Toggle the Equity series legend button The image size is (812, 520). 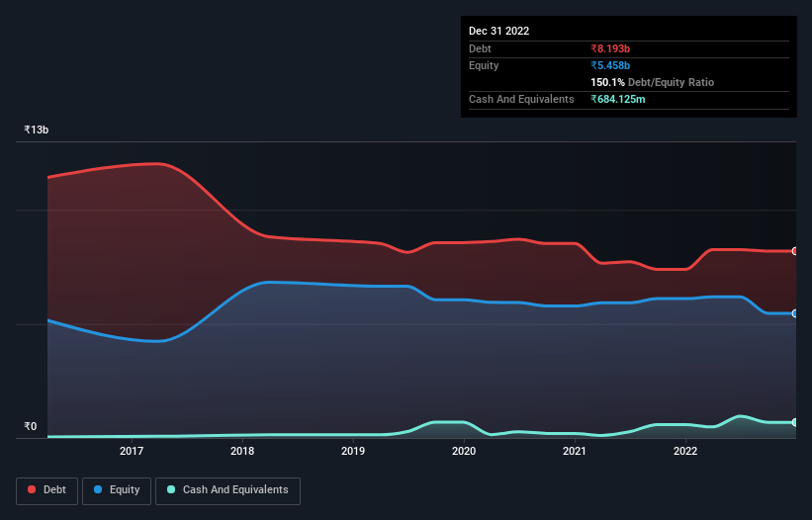pos(117,490)
